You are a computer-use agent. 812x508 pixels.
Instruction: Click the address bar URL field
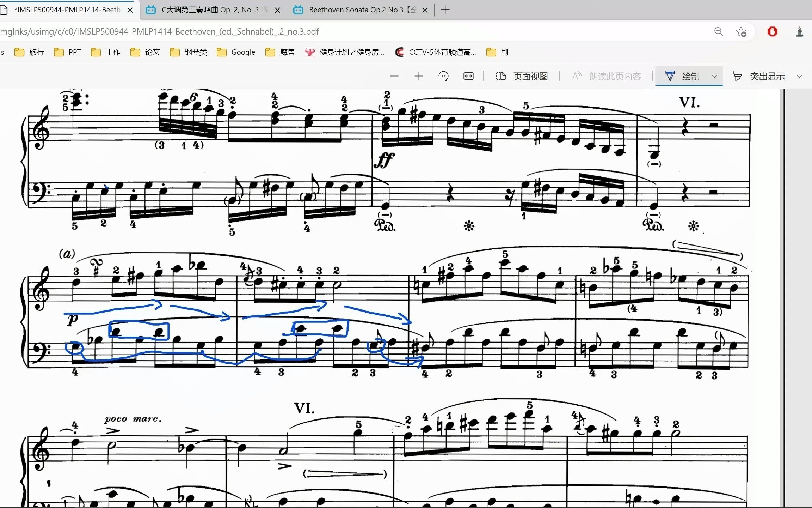coord(352,31)
